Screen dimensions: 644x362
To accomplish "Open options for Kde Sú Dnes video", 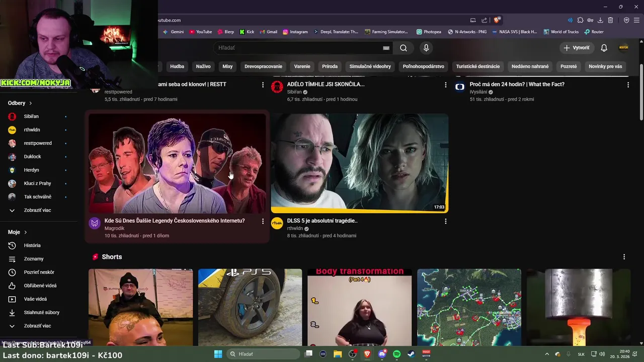I will pos(263,221).
